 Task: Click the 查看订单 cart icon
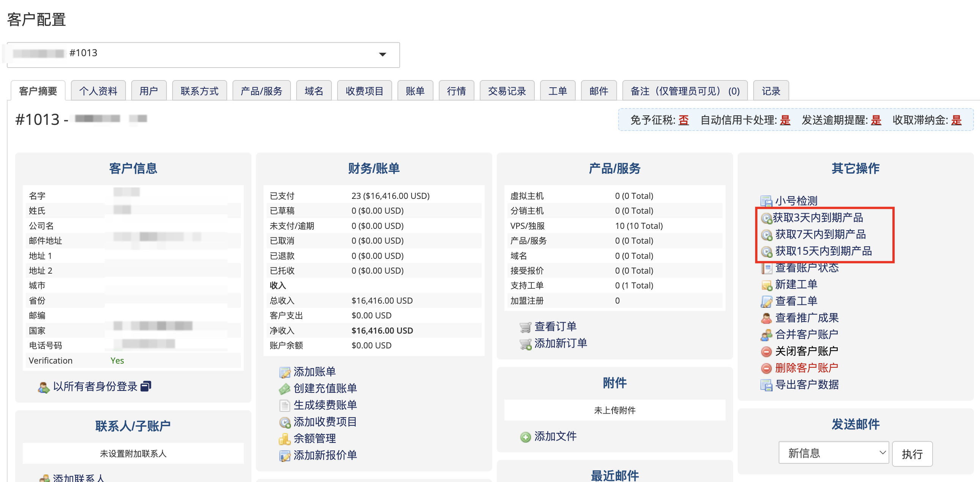coord(525,327)
